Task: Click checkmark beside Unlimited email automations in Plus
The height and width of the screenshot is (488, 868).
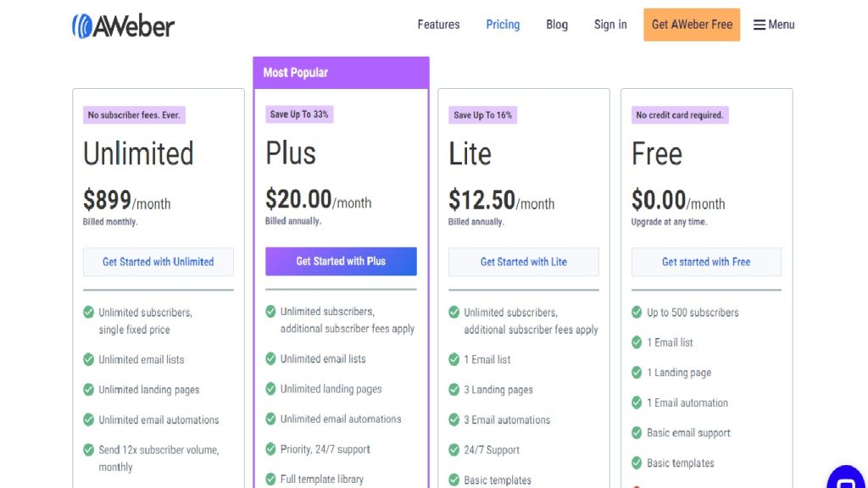Action: pyautogui.click(x=270, y=419)
